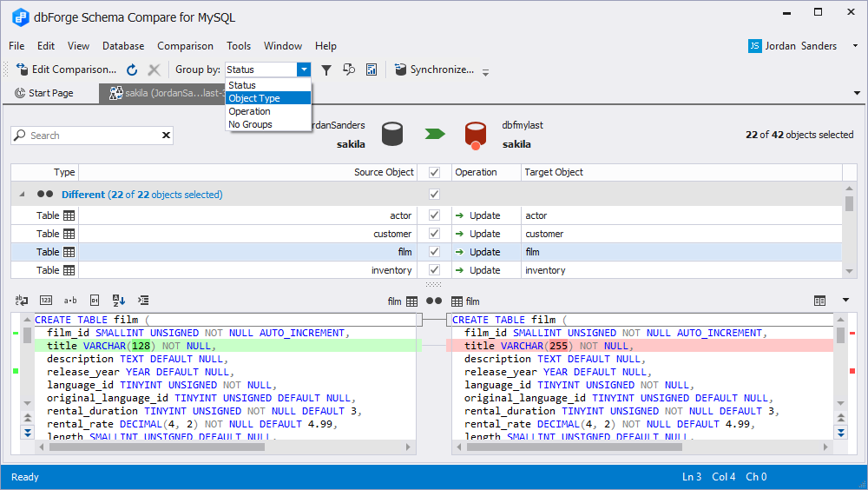Screen dimensions: 868x490
Task: Jump to next difference in left pane
Action: pyautogui.click(x=27, y=433)
